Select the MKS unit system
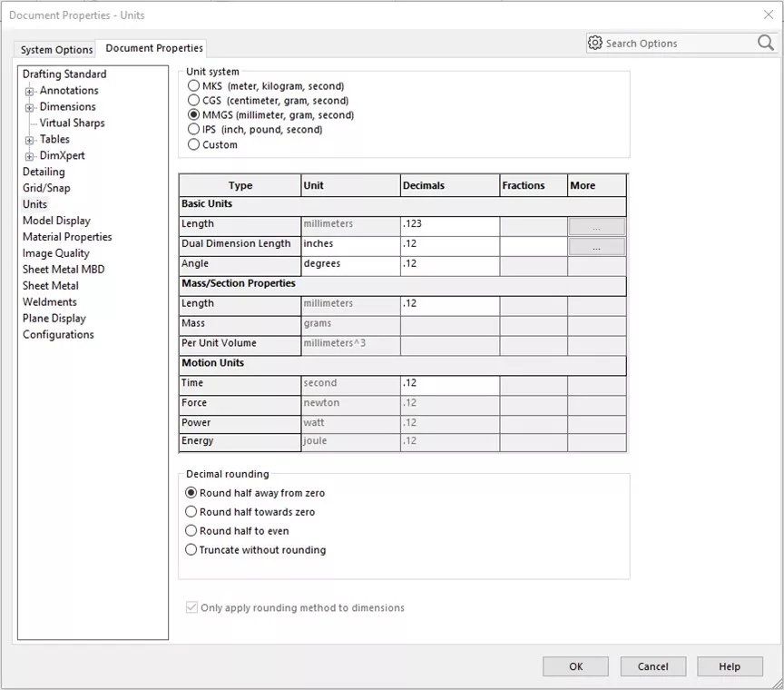The width and height of the screenshot is (784, 690). (x=192, y=85)
